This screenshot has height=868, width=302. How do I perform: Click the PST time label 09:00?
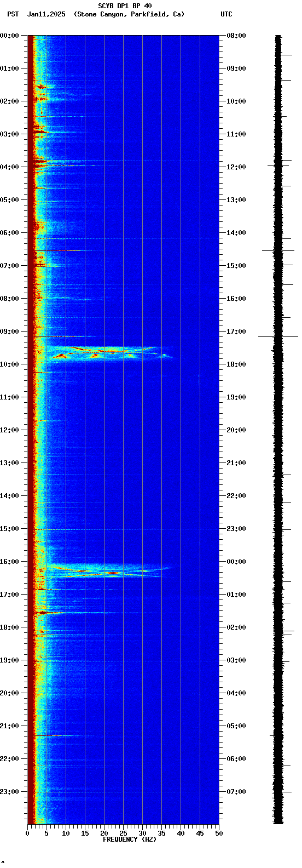[x=9, y=332]
